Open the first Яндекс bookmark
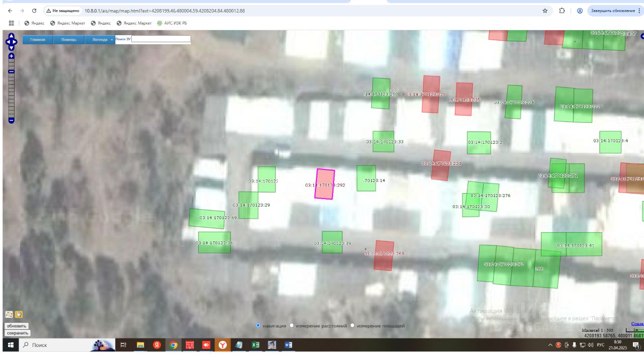The image size is (644, 362). [x=34, y=23]
